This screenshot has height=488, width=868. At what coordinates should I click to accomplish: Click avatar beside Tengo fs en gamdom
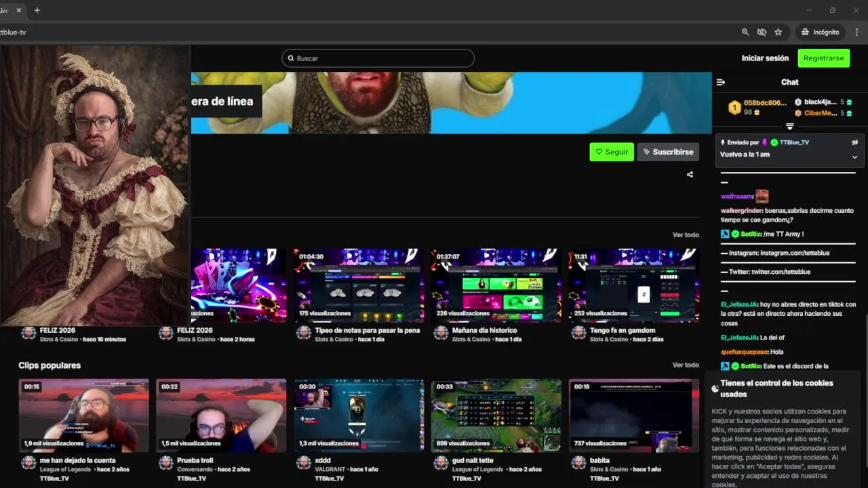tap(578, 333)
